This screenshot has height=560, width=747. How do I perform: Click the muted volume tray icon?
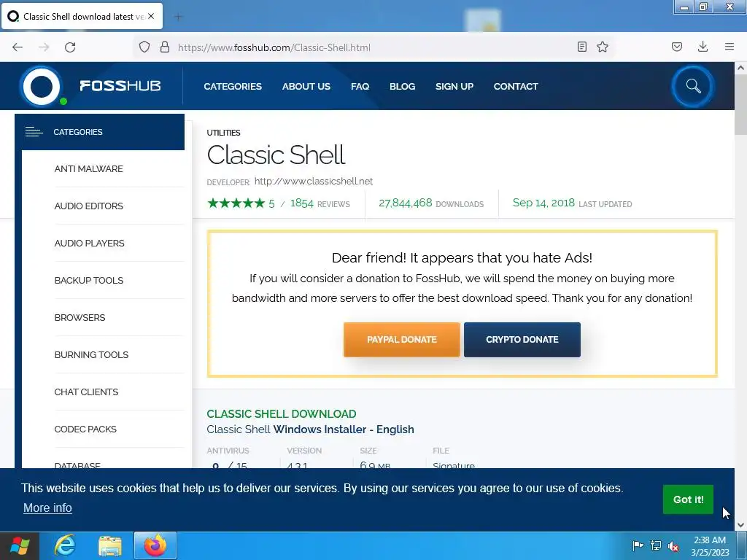click(x=673, y=545)
